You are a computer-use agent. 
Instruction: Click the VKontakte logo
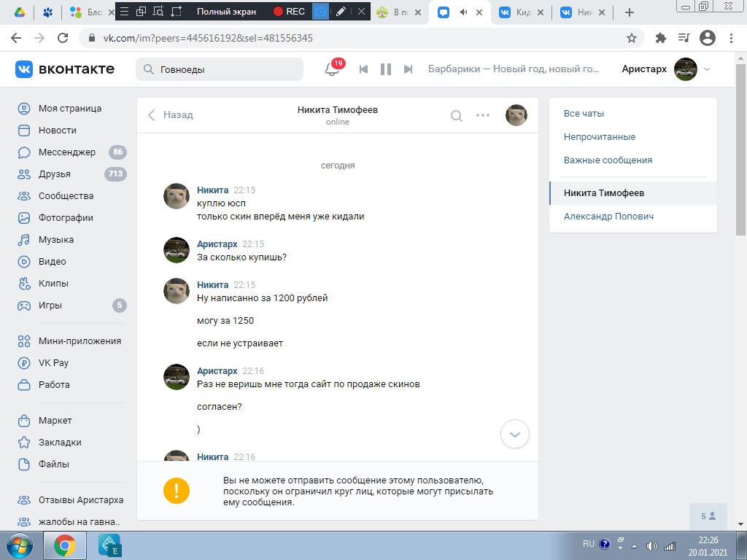65,69
